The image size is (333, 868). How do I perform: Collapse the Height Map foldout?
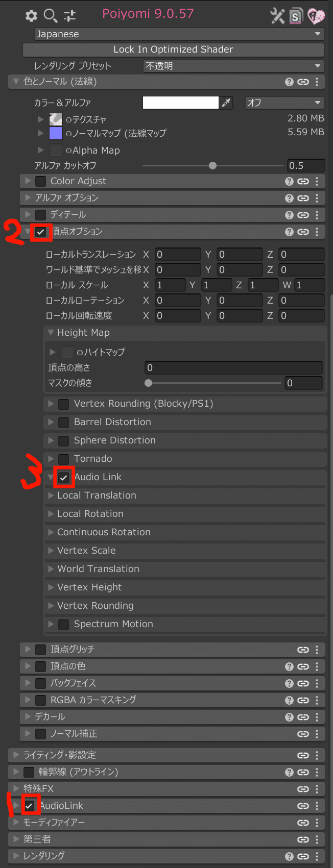click(51, 332)
